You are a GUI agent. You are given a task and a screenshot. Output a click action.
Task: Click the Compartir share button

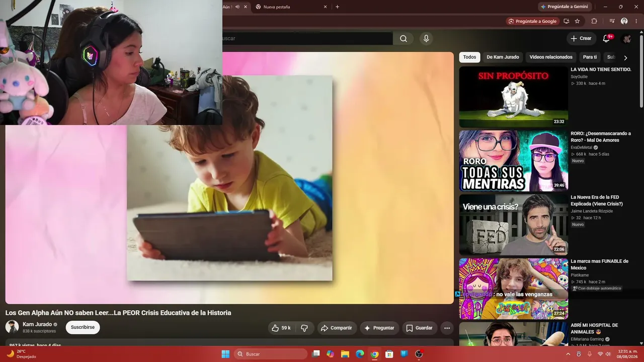[x=337, y=328]
